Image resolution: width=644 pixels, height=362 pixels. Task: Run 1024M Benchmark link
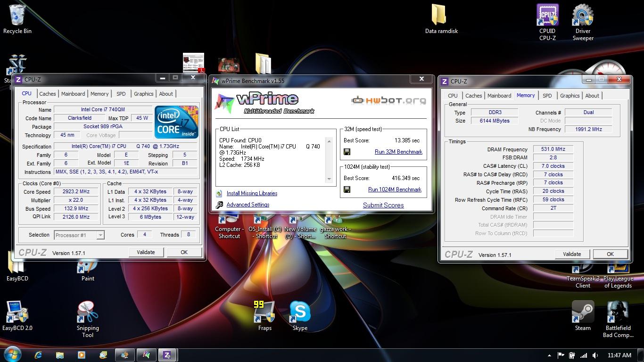pyautogui.click(x=395, y=189)
